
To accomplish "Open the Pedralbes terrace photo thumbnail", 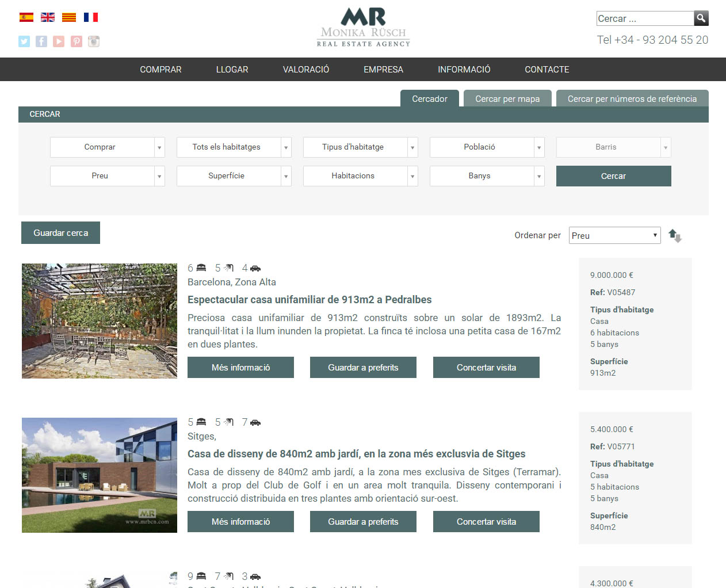I will coord(100,321).
